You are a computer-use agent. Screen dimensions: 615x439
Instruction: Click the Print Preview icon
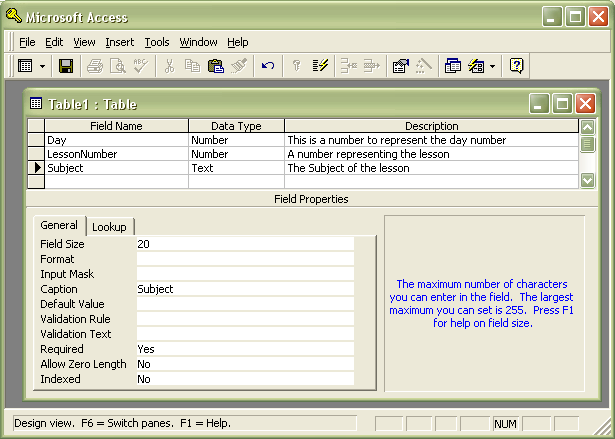tap(118, 66)
